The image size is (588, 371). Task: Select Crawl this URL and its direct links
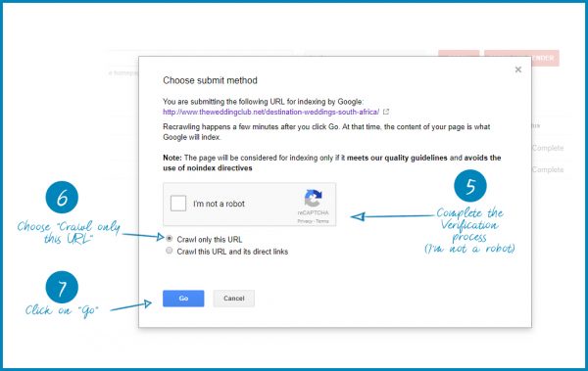click(x=170, y=251)
